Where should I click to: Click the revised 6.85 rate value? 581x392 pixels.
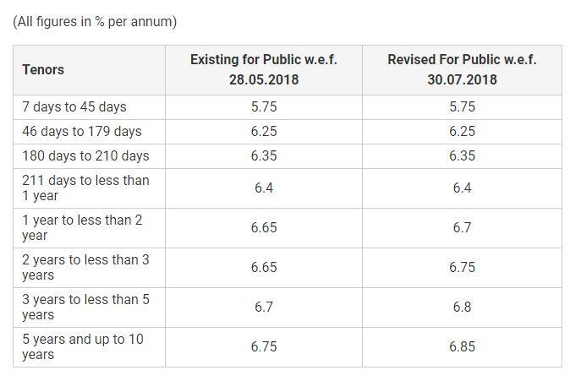[x=462, y=347]
